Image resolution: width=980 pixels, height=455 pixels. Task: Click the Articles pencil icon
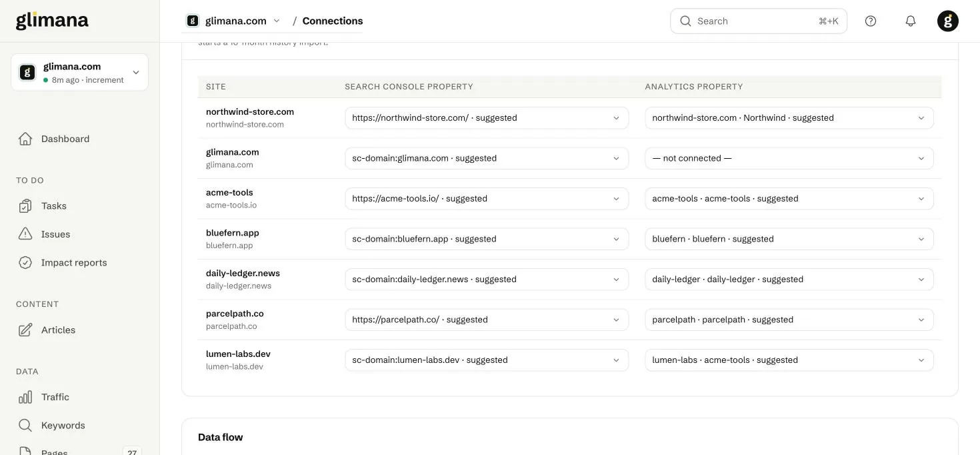pyautogui.click(x=25, y=330)
